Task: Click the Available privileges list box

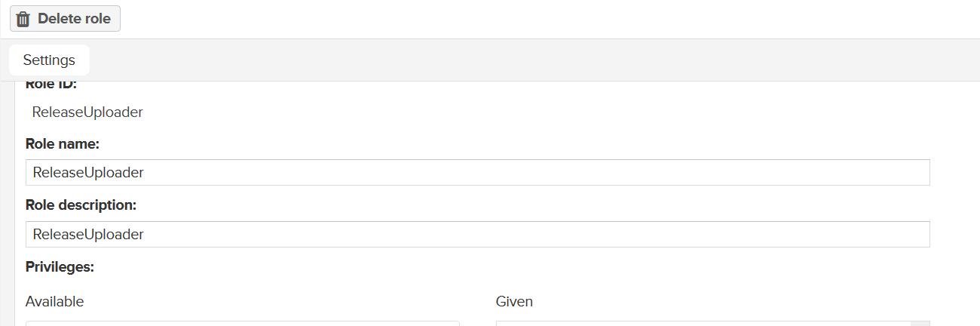Action: coord(243,323)
